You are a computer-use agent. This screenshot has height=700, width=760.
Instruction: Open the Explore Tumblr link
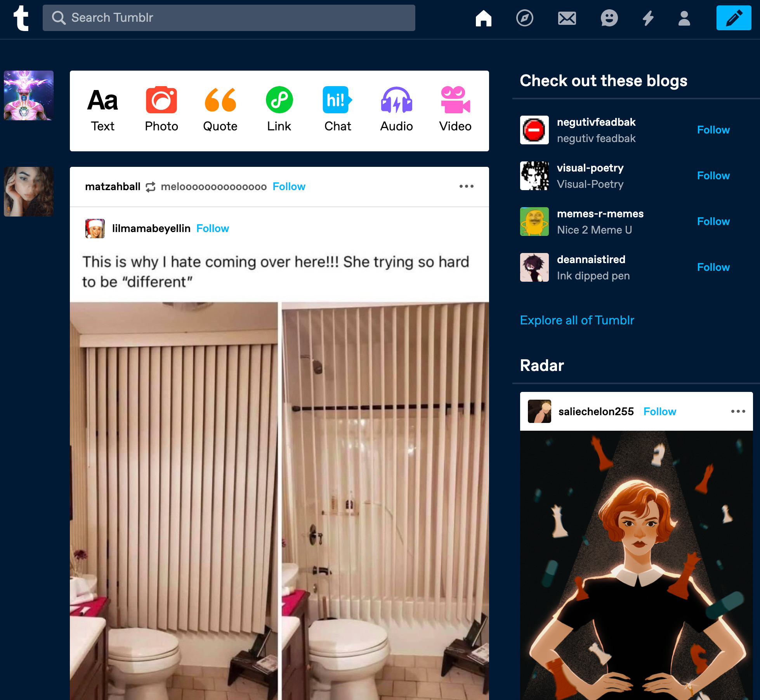pyautogui.click(x=576, y=320)
